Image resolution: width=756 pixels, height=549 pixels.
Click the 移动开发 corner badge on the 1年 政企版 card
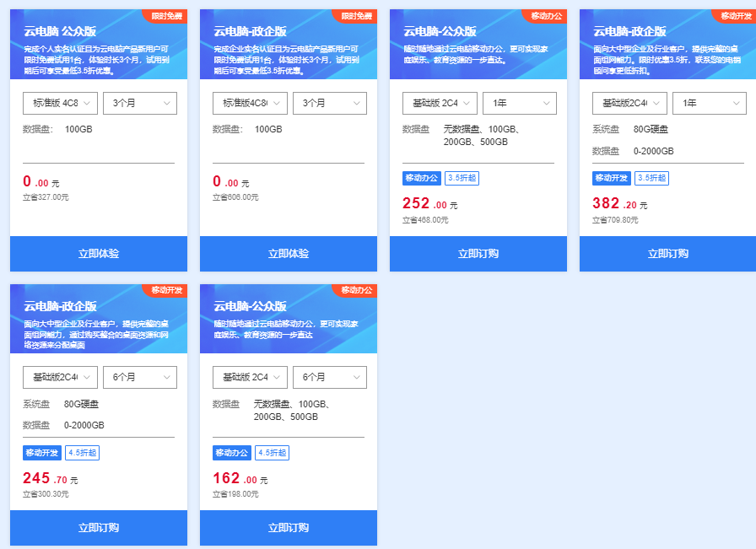736,16
